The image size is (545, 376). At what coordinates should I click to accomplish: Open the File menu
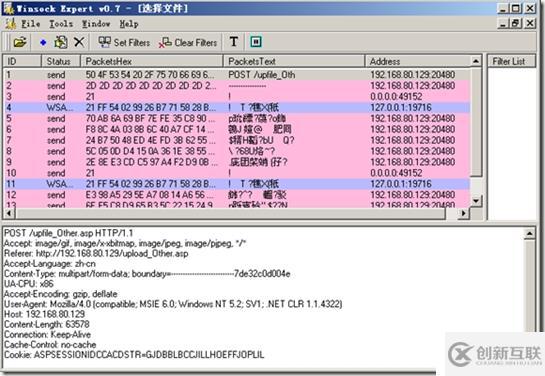(31, 24)
